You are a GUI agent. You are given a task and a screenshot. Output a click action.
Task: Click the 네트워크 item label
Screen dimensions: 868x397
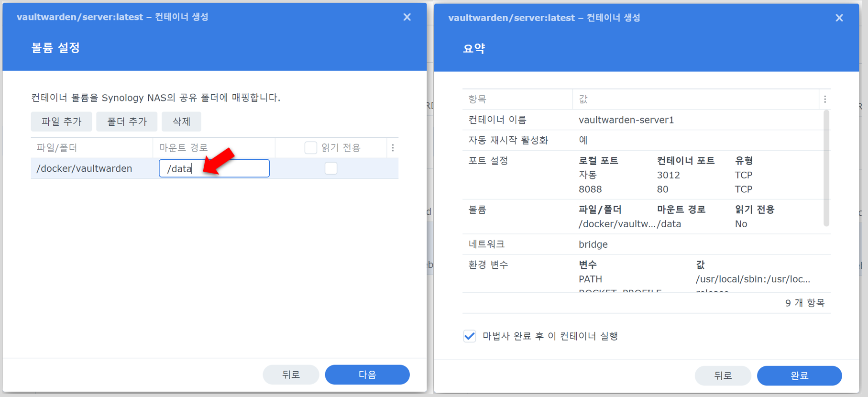486,244
